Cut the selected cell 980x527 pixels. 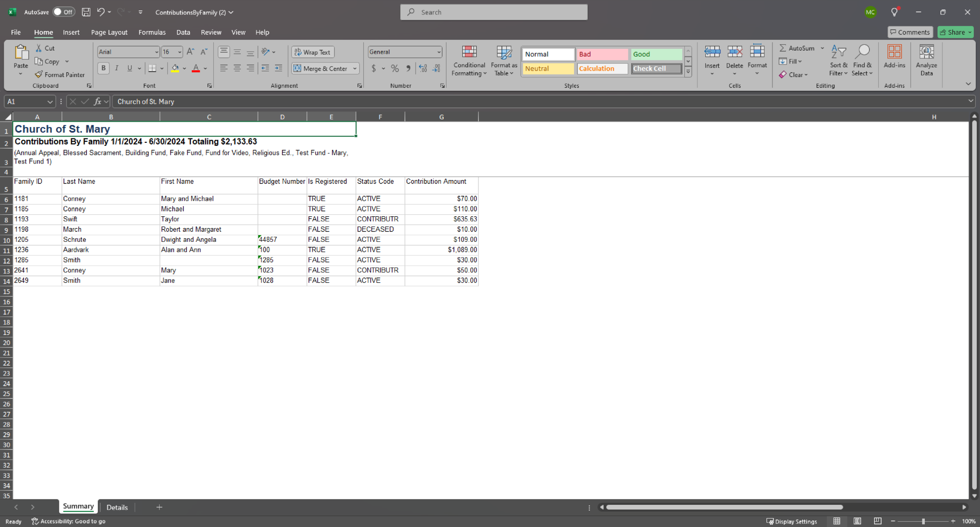[x=45, y=48]
